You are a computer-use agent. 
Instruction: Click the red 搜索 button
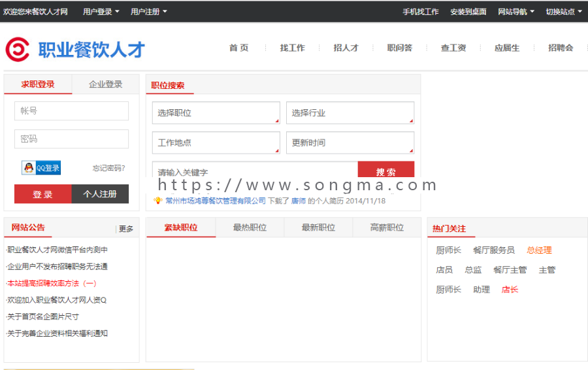[x=386, y=169]
